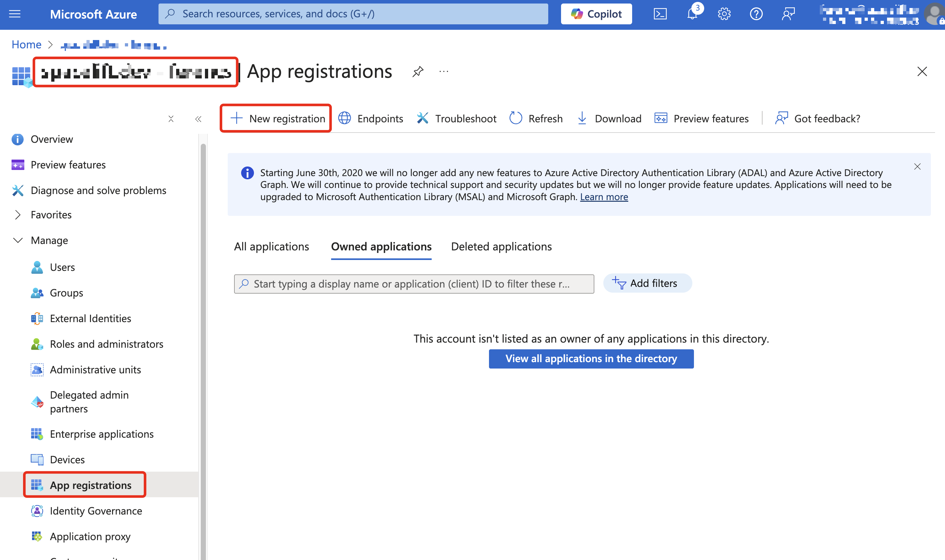Collapse the left navigation pane
This screenshot has width=945, height=560.
click(x=198, y=119)
